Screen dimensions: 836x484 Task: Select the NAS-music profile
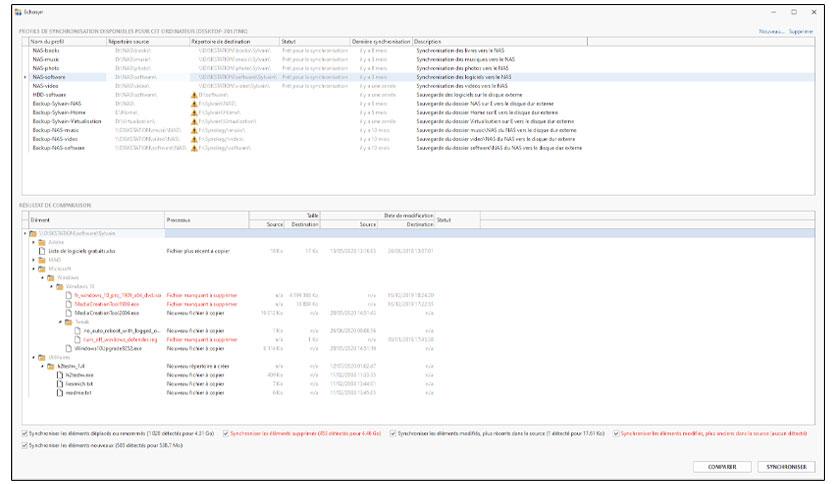coord(46,60)
